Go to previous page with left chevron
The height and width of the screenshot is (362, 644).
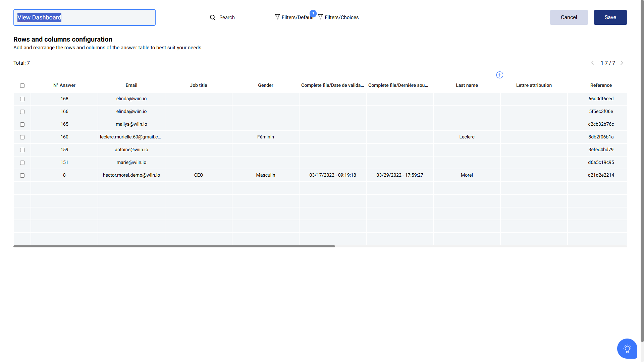(593, 63)
